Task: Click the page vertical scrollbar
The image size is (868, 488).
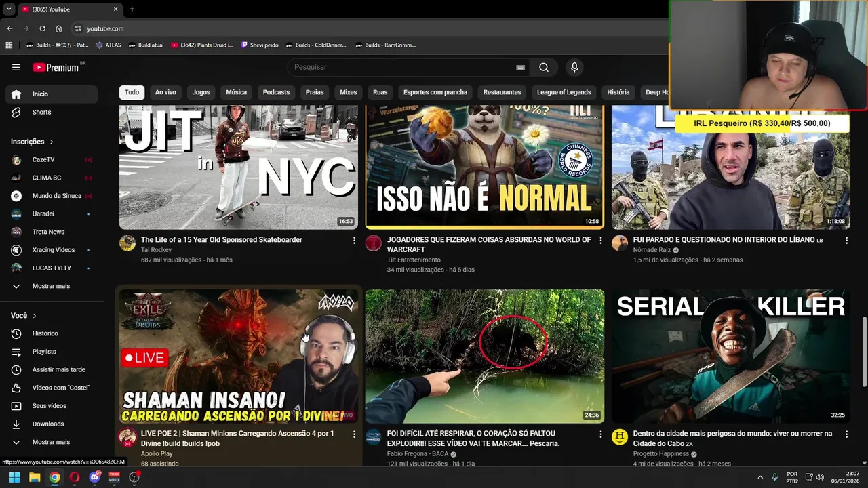Action: point(864,351)
